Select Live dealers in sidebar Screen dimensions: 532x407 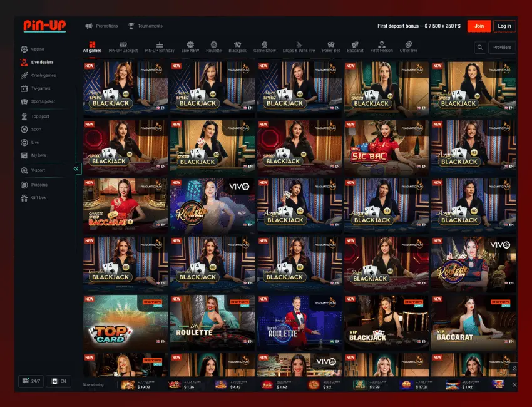[x=37, y=62]
